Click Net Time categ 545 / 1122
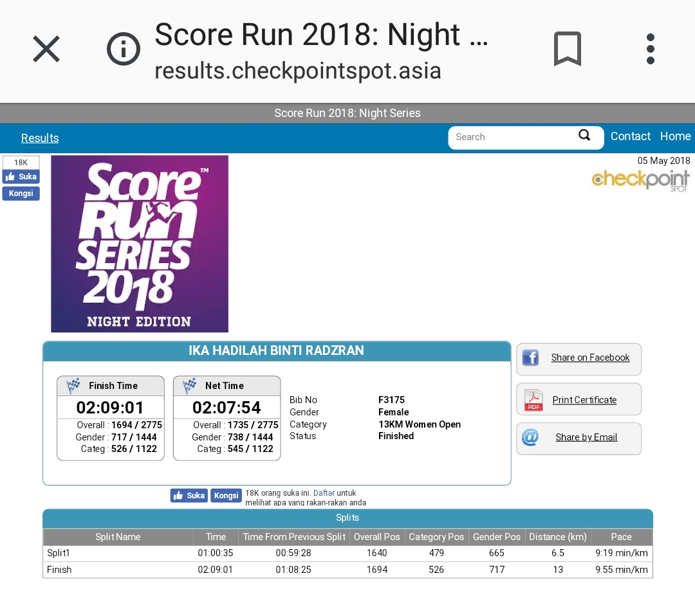Image resolution: width=695 pixels, height=616 pixels. pyautogui.click(x=250, y=449)
